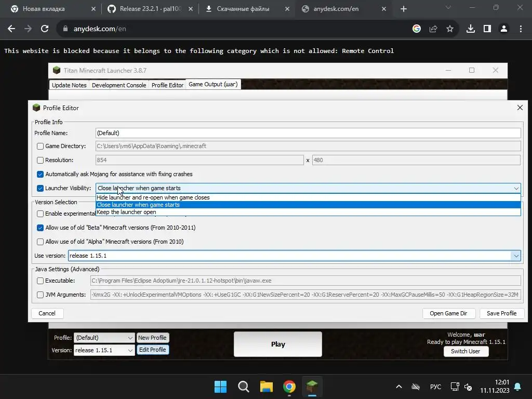532x399 pixels.
Task: Close the Profile Editor dialog
Action: pos(520,108)
